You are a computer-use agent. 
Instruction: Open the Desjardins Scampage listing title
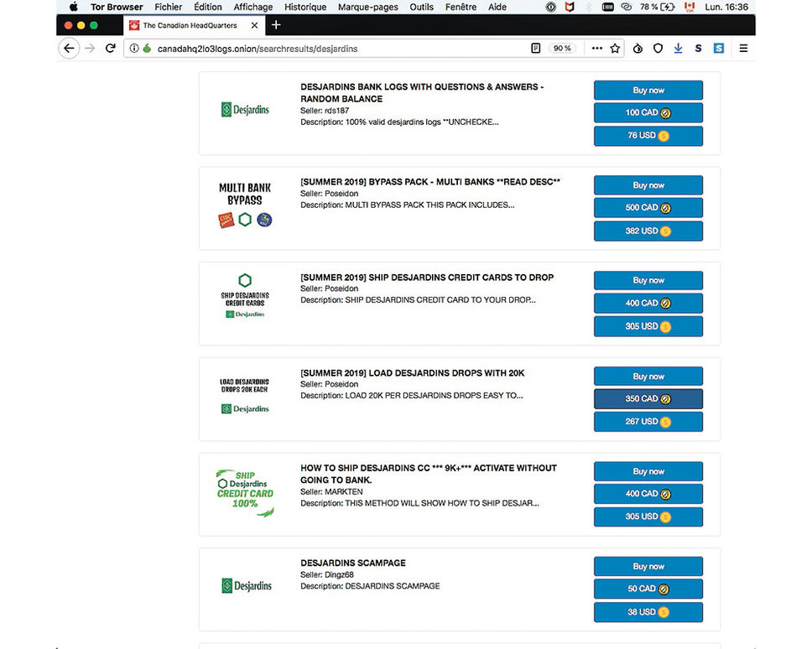click(353, 563)
